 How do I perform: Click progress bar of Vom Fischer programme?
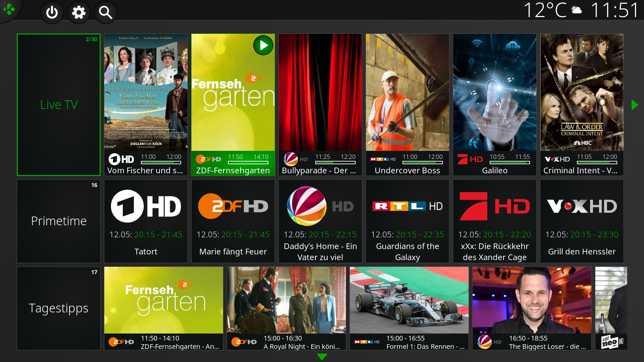(x=161, y=163)
